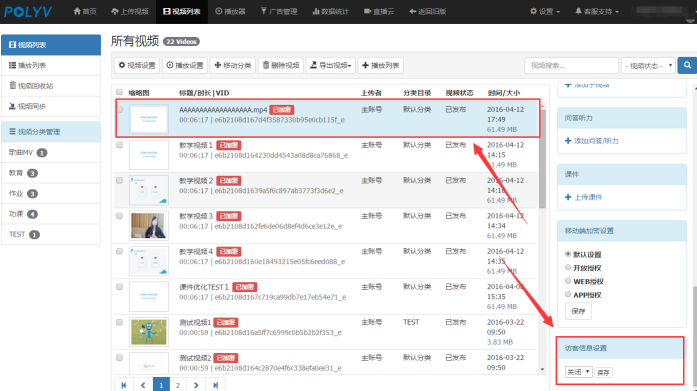Select the WEB授权 radio option

point(568,281)
